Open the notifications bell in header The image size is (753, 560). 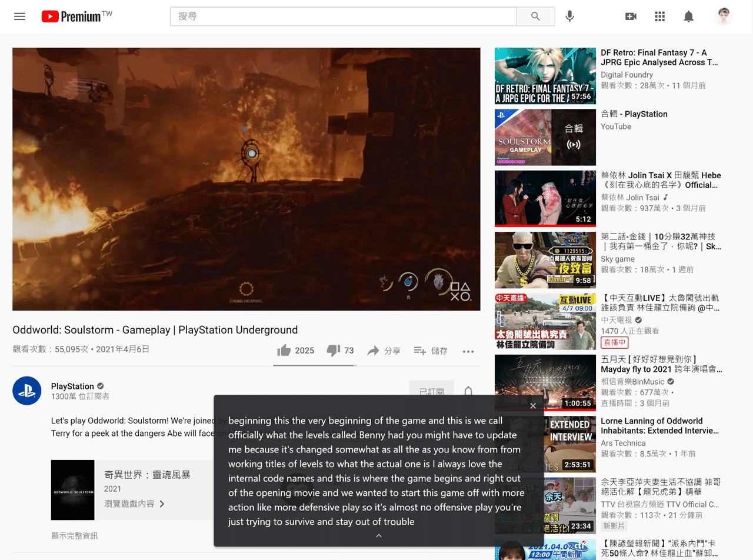coord(688,16)
